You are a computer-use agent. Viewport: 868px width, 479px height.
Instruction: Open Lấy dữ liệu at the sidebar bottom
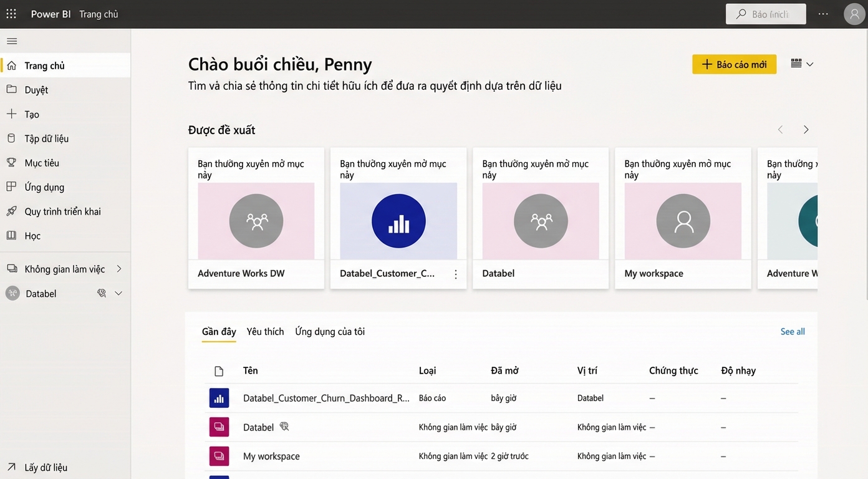click(x=65, y=467)
